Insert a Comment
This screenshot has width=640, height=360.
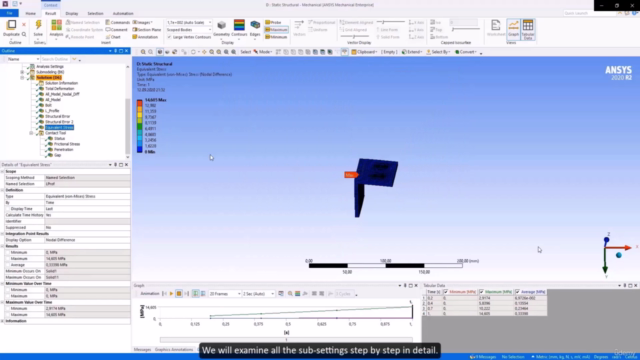coord(116,29)
